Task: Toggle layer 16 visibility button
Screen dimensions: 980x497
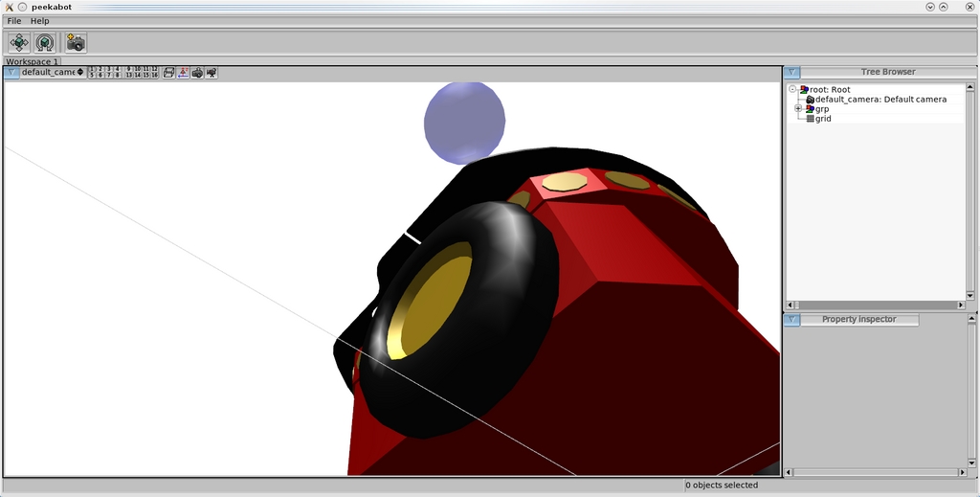Action: click(x=154, y=75)
